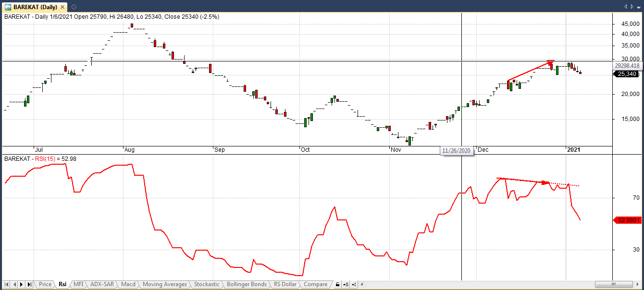Screen dimensions: 644x290
Task: Close the BAREKAT (Daily) chart tab
Action: point(63,7)
